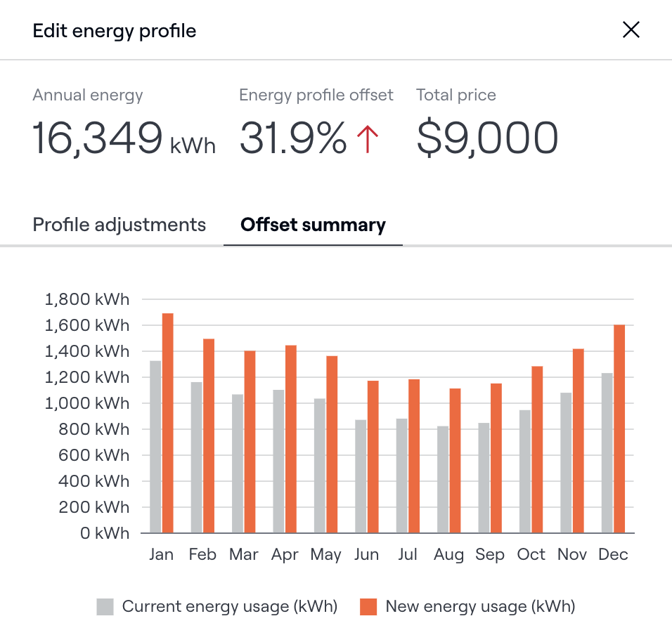Click the orange December new usage bar
This screenshot has width=672, height=628.
coord(619,429)
